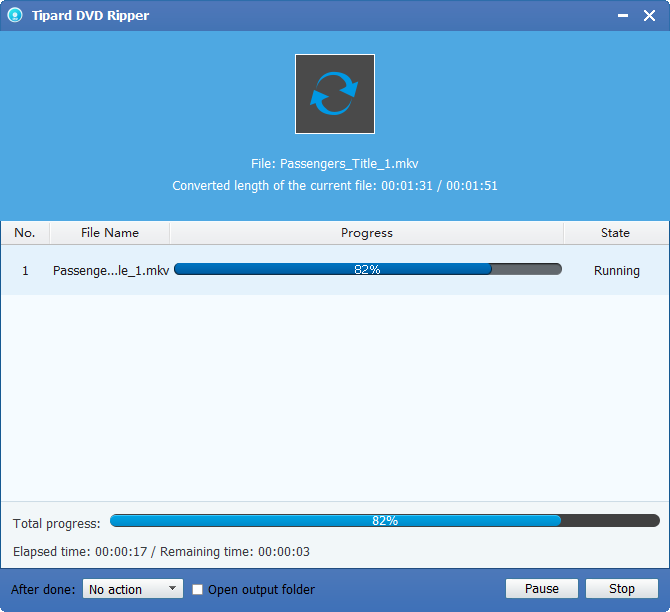Viewport: 670px width, 612px height.
Task: Click the blue conversion arrows icon
Action: 335,94
